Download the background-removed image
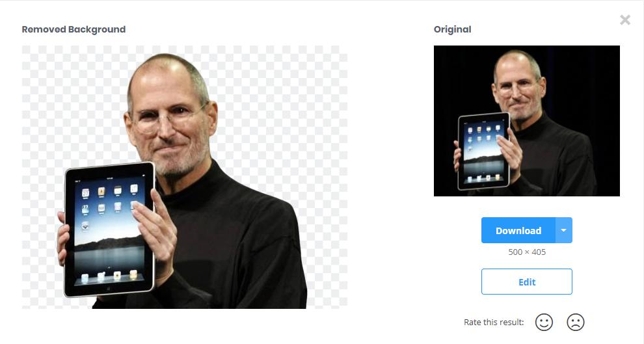 pyautogui.click(x=518, y=230)
